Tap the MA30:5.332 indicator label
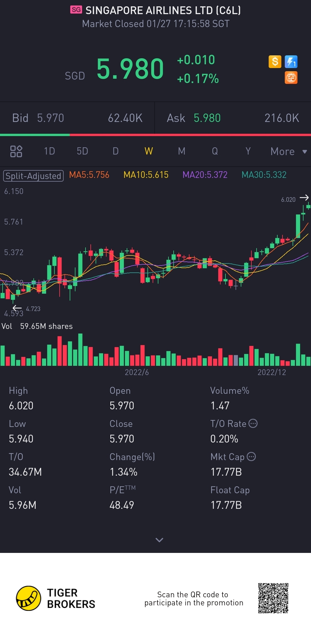311x644 pixels. point(264,175)
